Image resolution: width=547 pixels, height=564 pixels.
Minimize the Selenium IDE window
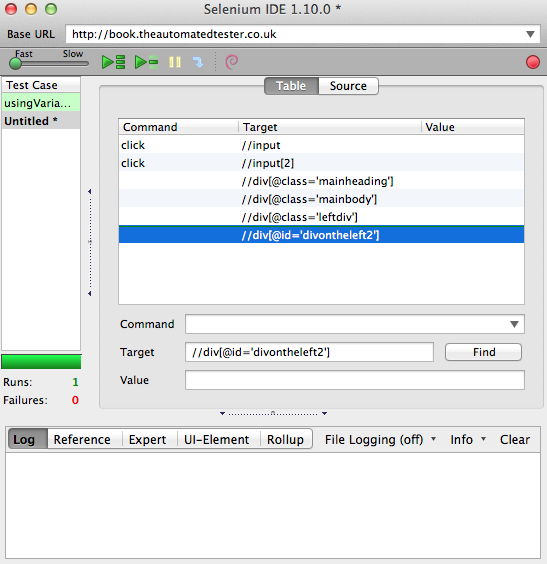tap(31, 9)
